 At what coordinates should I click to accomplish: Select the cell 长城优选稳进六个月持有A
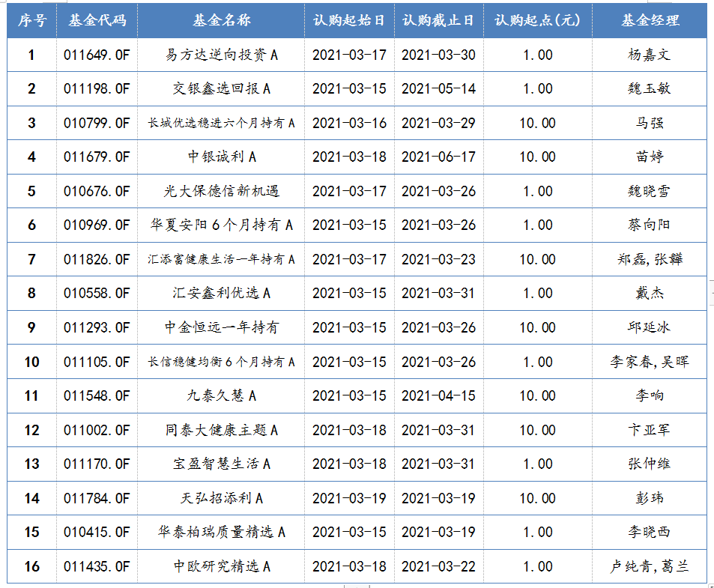click(x=221, y=123)
